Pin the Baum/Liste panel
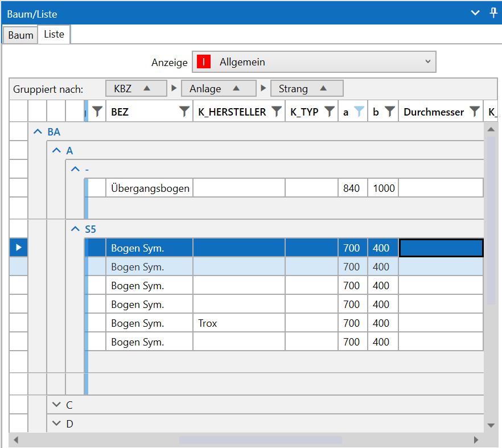 pos(493,13)
